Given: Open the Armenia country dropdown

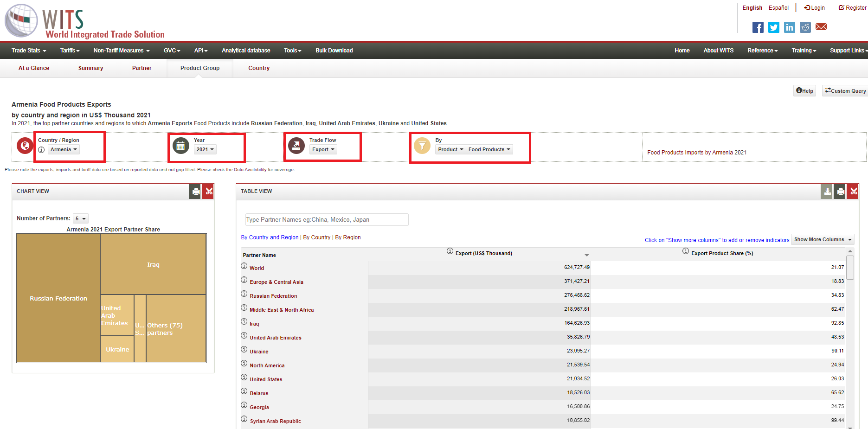Looking at the screenshot, I should (x=64, y=149).
